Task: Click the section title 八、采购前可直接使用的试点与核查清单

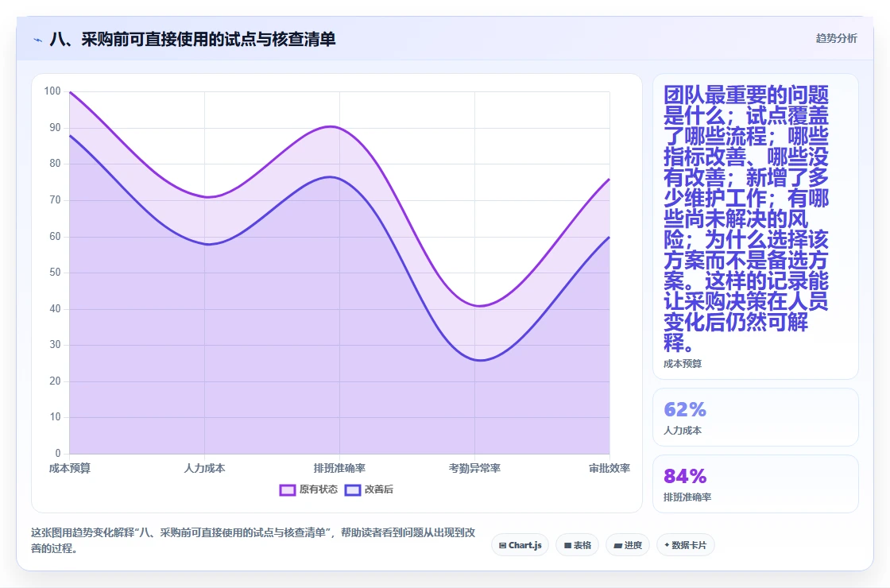Action: (x=192, y=39)
